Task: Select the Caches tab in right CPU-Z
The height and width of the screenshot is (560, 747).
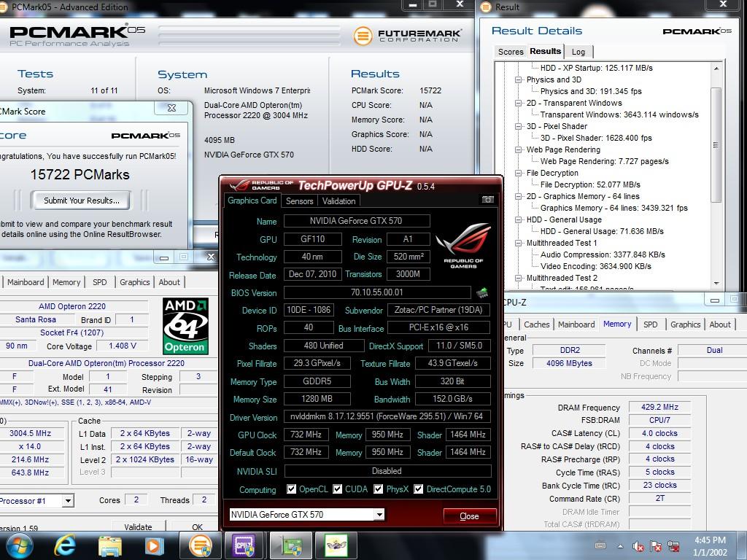Action: 536,324
